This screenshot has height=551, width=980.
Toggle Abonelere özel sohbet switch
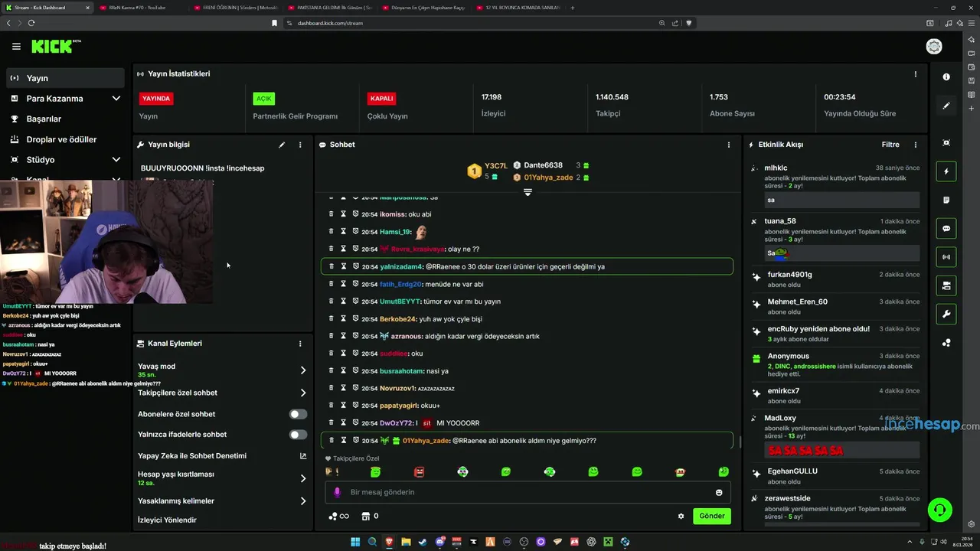(298, 414)
